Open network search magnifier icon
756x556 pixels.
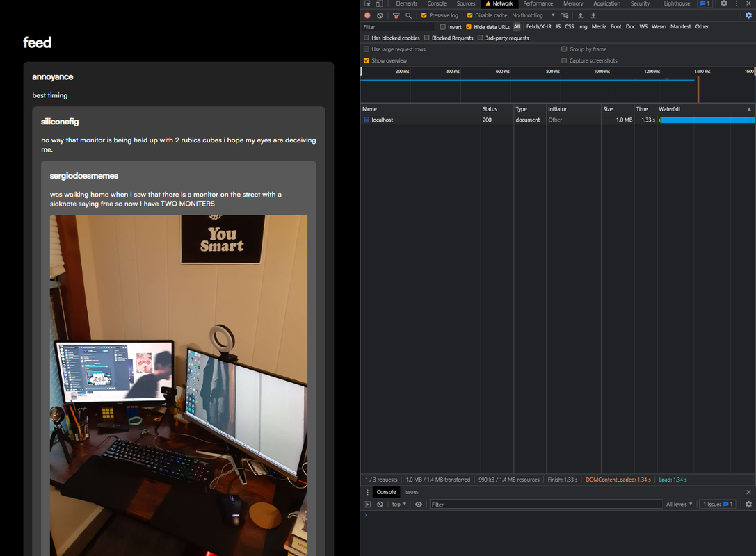[x=408, y=15]
